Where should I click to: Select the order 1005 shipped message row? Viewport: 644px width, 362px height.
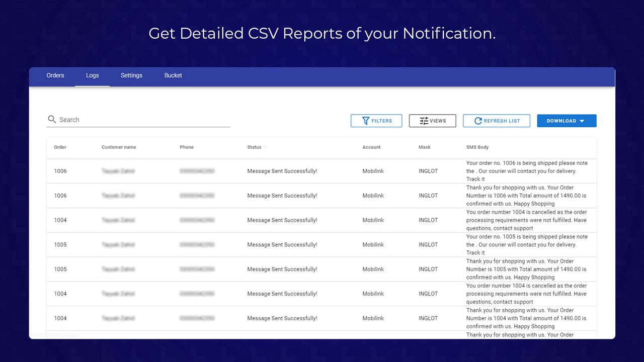[x=321, y=245]
